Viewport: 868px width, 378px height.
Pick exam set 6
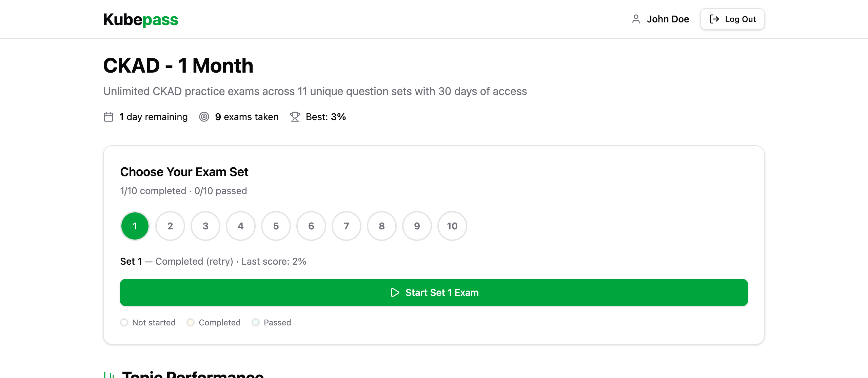click(311, 226)
